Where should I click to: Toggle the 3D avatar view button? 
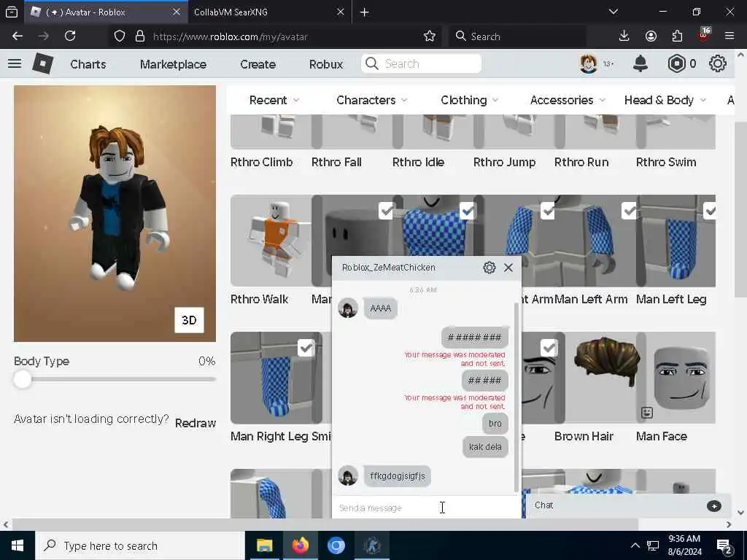189,320
